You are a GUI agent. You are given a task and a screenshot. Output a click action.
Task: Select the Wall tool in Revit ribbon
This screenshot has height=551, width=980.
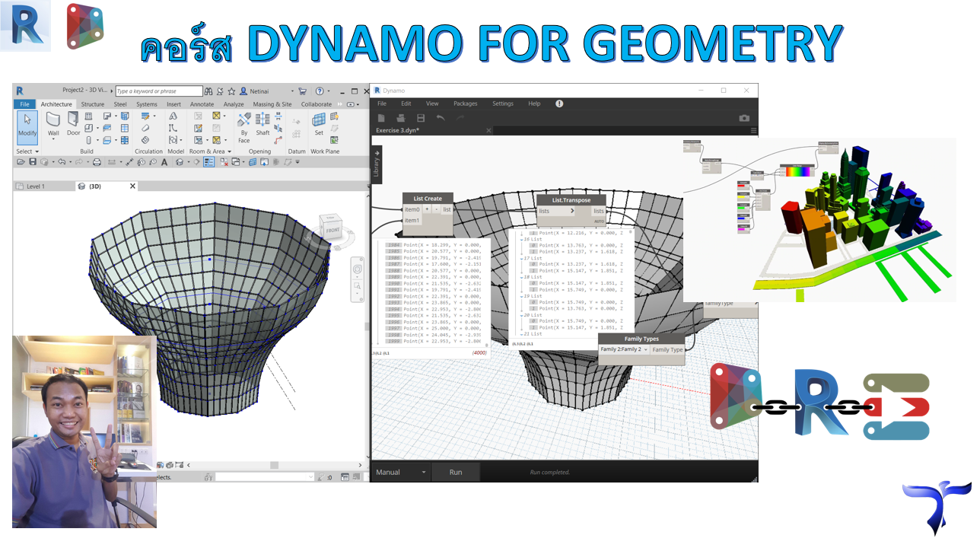click(x=53, y=124)
